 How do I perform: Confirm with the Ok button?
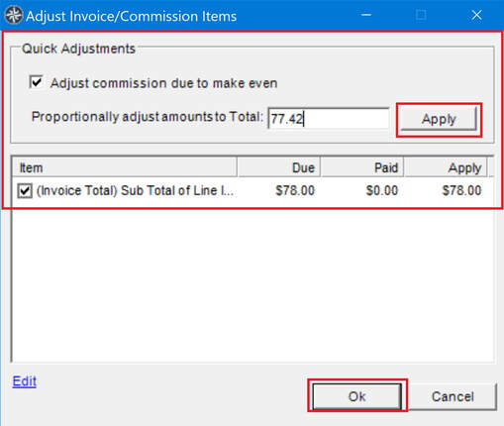pos(357,396)
